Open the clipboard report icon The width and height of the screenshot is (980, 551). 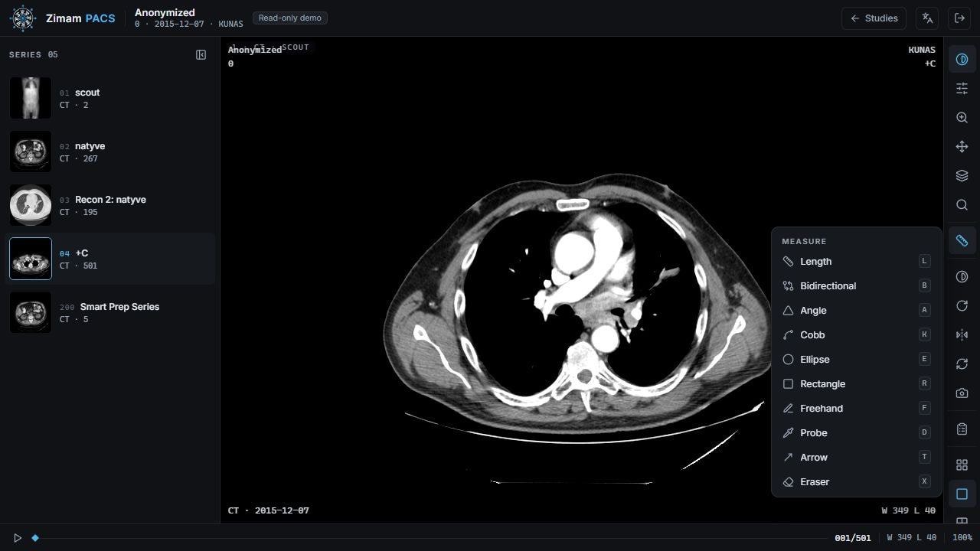tap(962, 429)
